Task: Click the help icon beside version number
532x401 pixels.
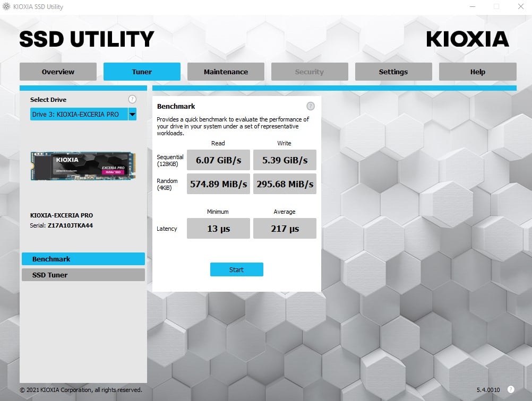Action: pos(511,389)
